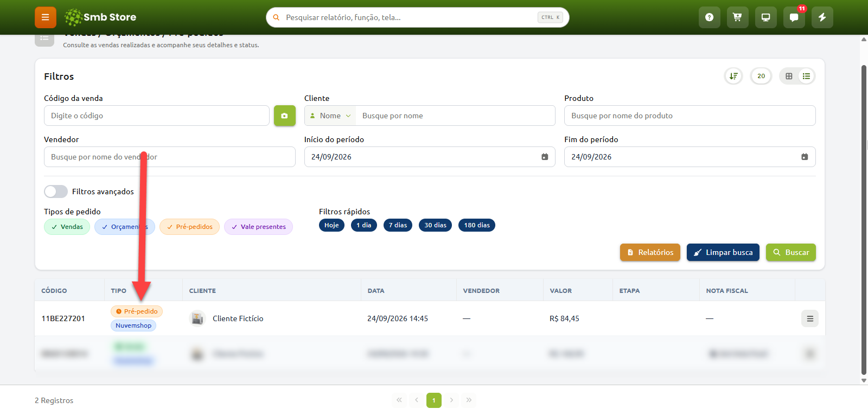Enable the Filtros avançados switch
The width and height of the screenshot is (868, 415).
[56, 191]
